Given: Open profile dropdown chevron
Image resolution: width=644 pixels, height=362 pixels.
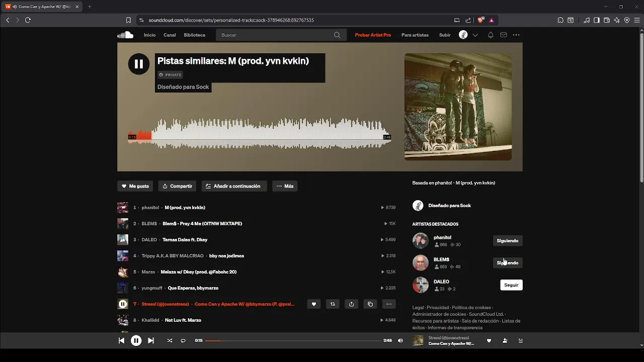Looking at the screenshot, I should [475, 35].
